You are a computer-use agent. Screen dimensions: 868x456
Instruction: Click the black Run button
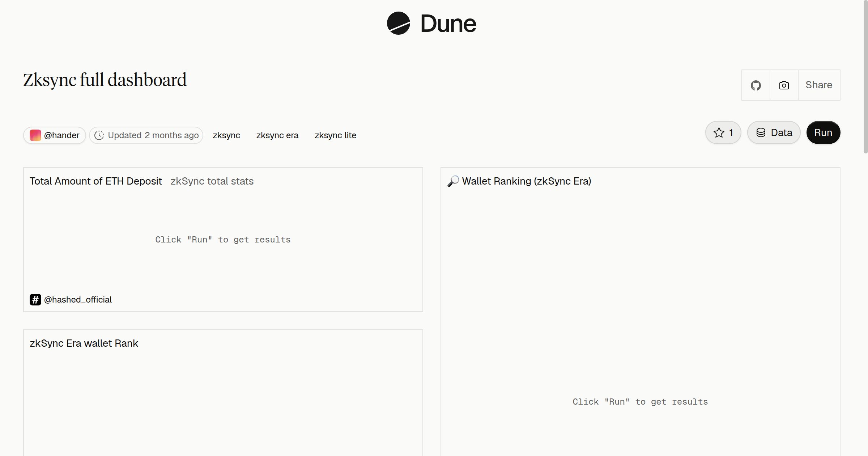(x=823, y=132)
